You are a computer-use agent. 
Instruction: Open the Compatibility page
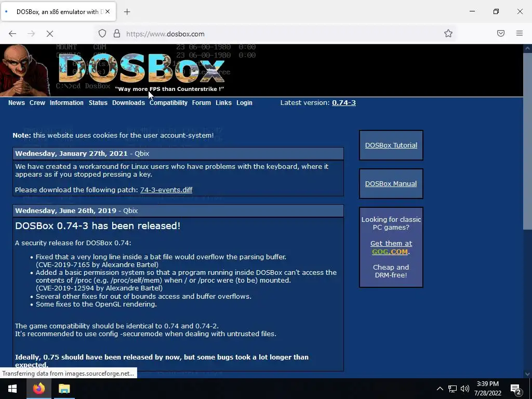(x=168, y=103)
